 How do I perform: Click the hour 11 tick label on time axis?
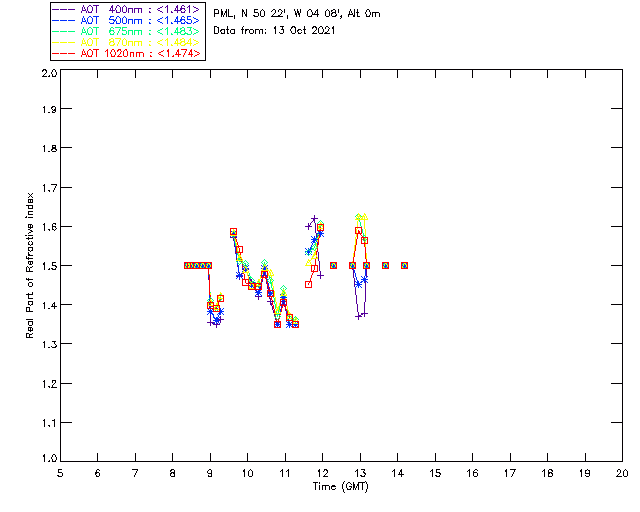pos(285,473)
